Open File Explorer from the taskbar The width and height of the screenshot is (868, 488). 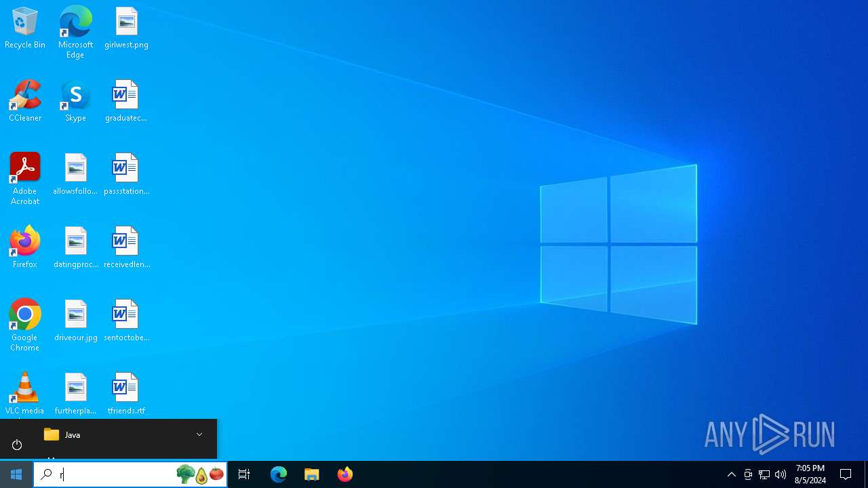point(312,474)
